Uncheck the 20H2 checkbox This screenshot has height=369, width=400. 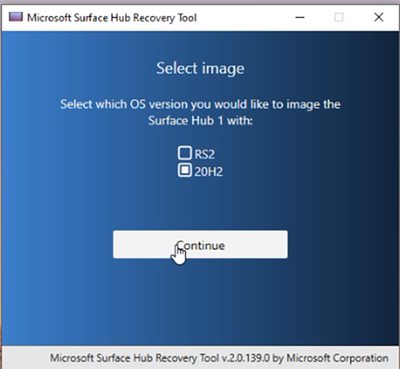click(185, 170)
